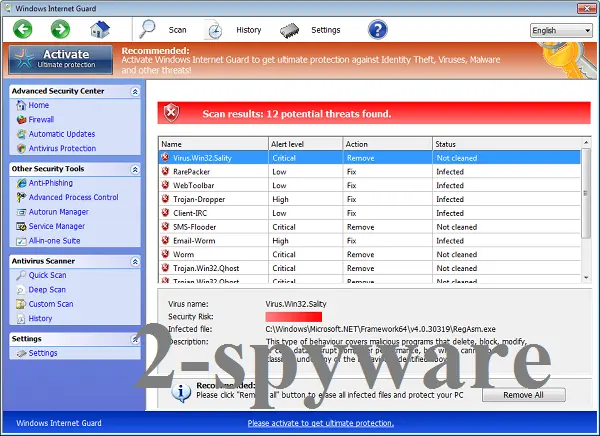Select the Trojan.Win32.Qhost threat row
The height and width of the screenshot is (436, 600).
pyautogui.click(x=370, y=268)
